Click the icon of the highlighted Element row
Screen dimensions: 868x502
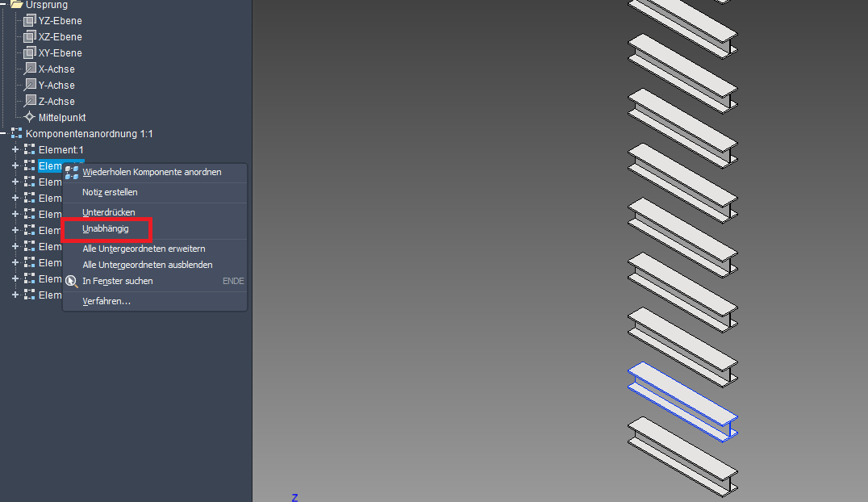point(29,165)
